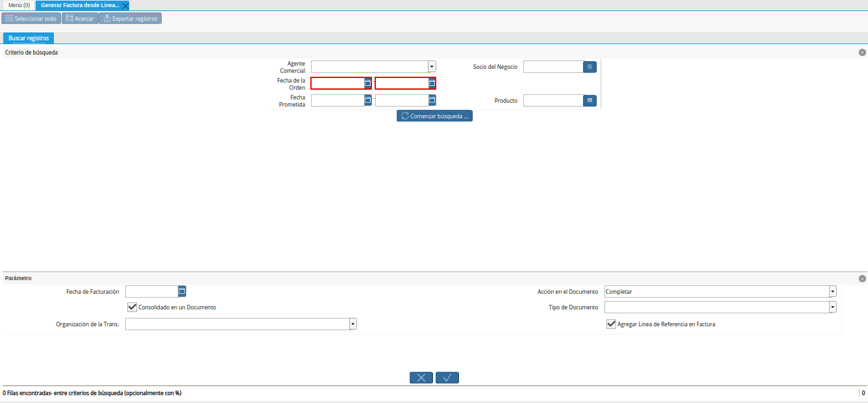Viewport: 868px width, 403px height.
Task: Open calendar for Fecha de Facturación
Action: click(x=182, y=291)
